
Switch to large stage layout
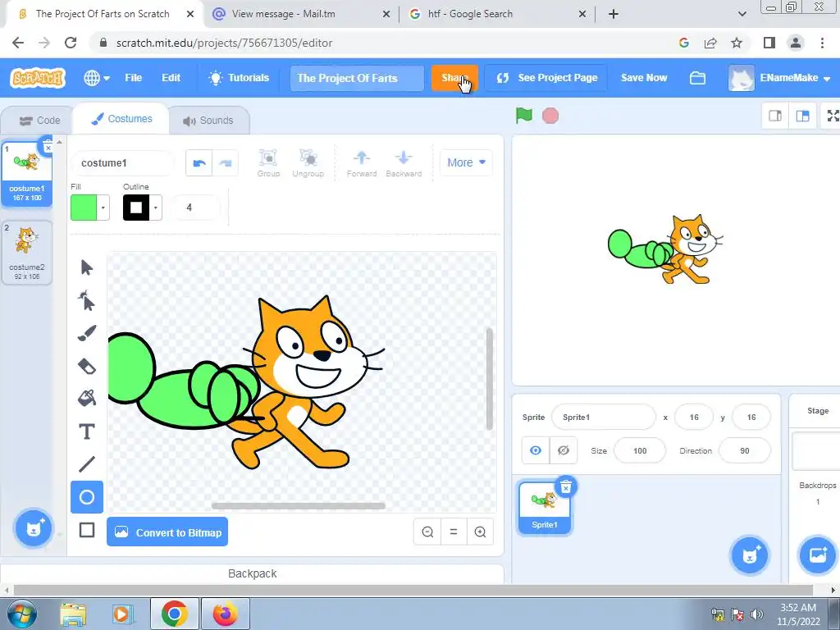click(802, 116)
